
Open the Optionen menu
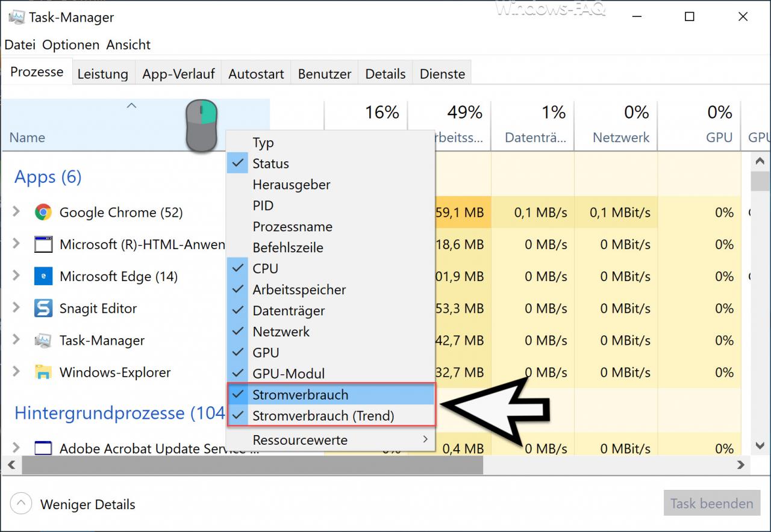71,45
